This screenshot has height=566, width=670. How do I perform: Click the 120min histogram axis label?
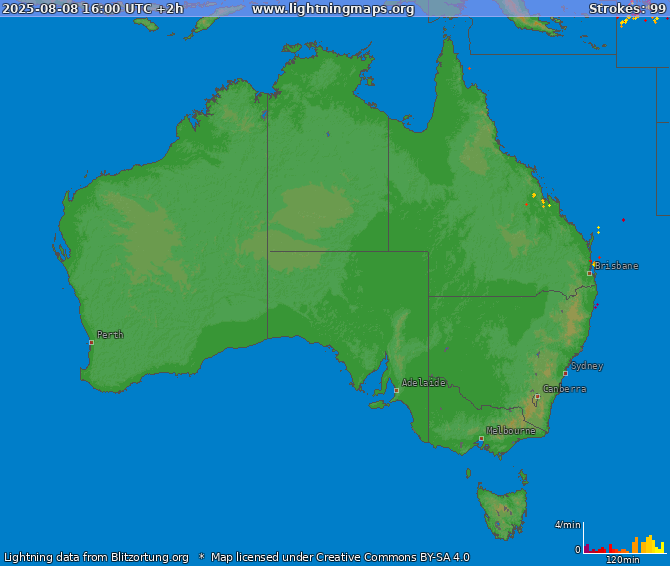(622, 560)
